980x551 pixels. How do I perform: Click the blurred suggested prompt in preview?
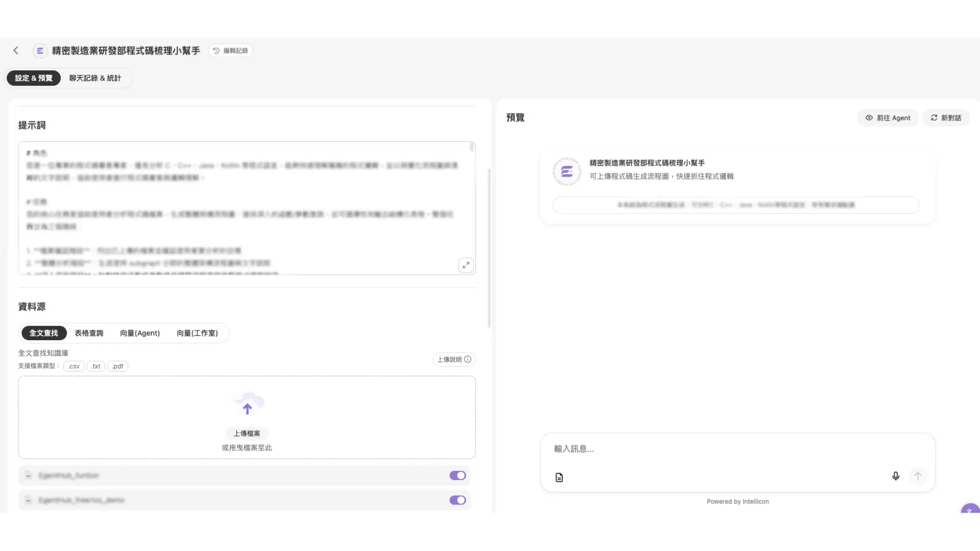coord(736,205)
